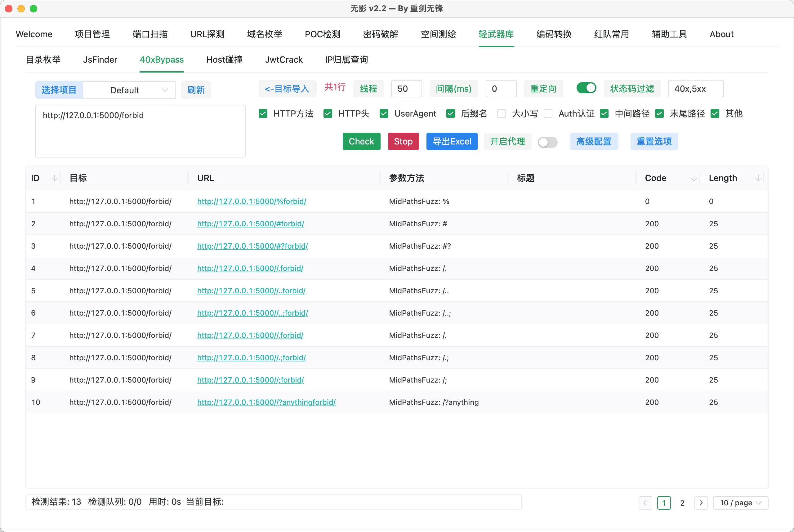Expand the 10 / page size selector
This screenshot has height=532, width=794.
740,503
